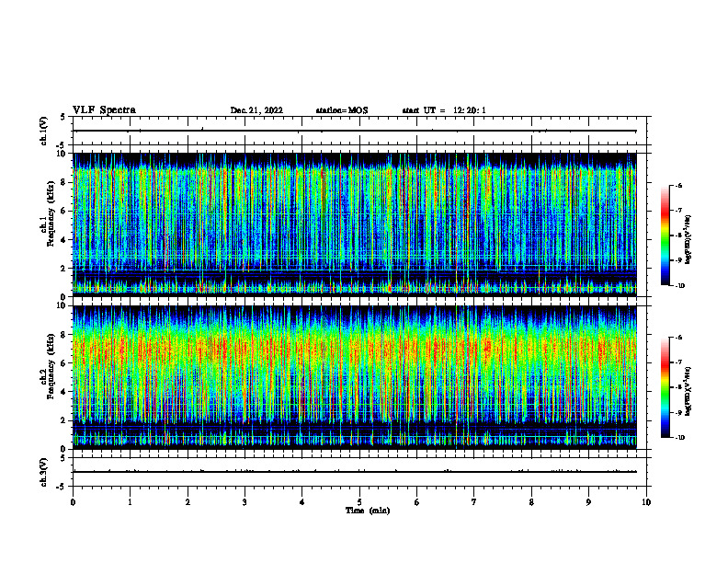Viewport: 728px width, 563px height.
Task: Click time axis tick label "4"
Action: click(302, 502)
